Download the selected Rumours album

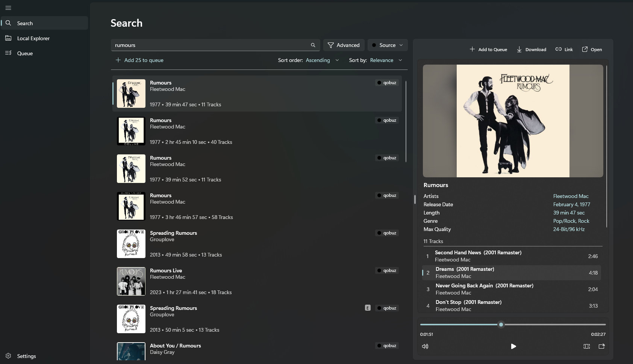pyautogui.click(x=532, y=50)
